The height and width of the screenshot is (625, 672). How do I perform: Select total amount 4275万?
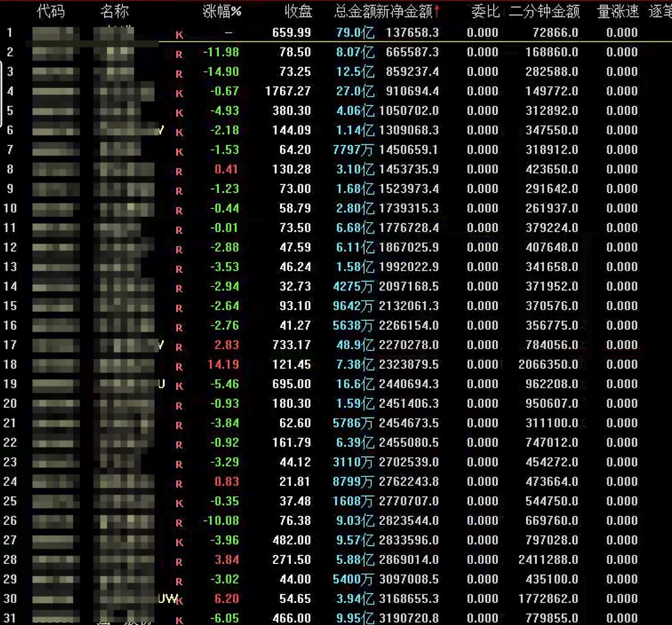click(353, 287)
